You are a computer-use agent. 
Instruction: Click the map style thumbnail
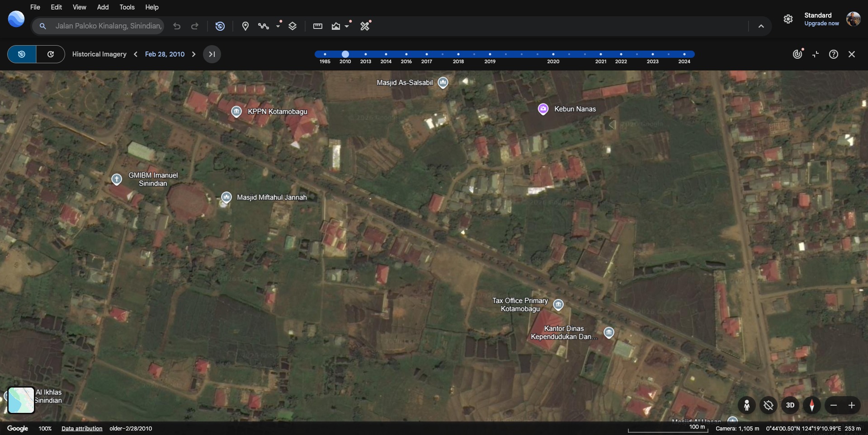21,400
